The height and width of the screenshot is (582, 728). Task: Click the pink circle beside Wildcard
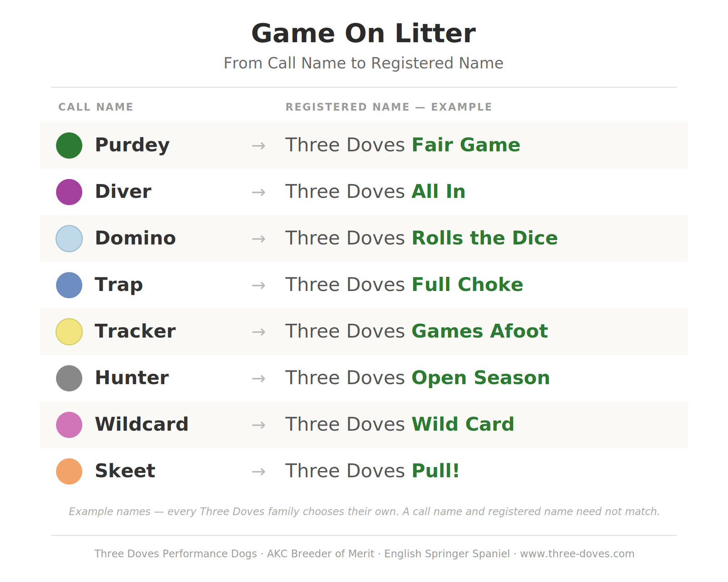[69, 425]
